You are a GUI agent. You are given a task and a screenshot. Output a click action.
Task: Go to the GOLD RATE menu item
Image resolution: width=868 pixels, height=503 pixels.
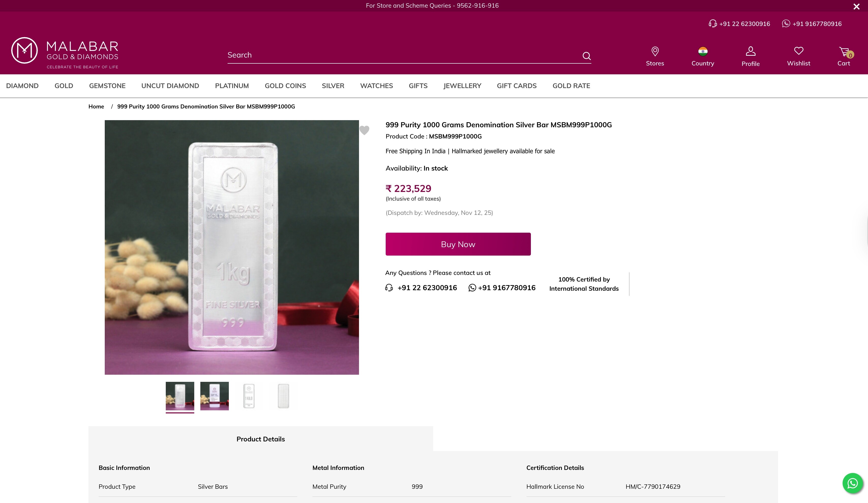pos(571,86)
